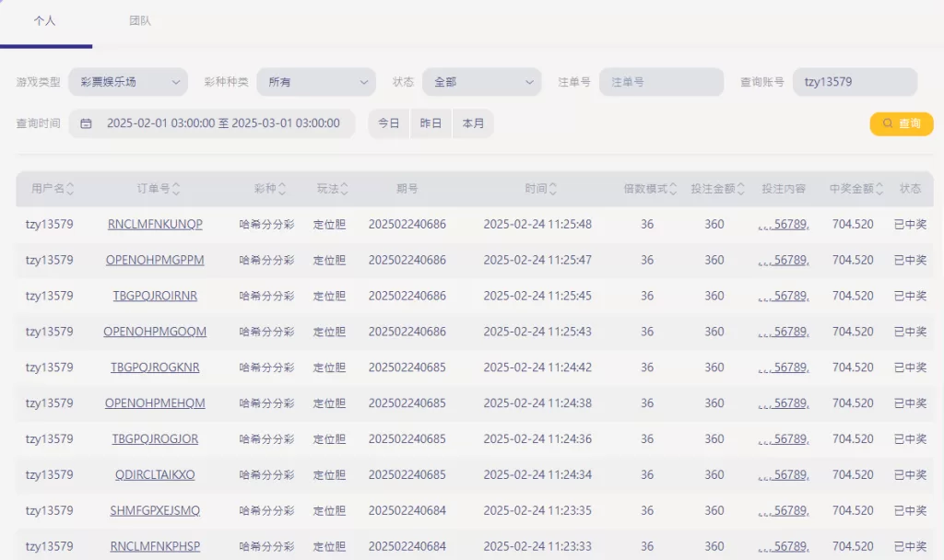Open the 状态 dropdown showing 全部
The image size is (944, 560).
(481, 82)
